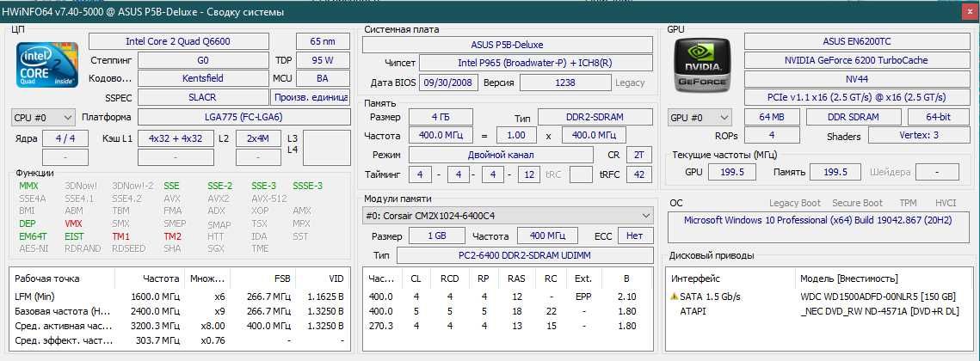Click the Intel P965 chipset field
This screenshot has height=361, width=980.
536,63
